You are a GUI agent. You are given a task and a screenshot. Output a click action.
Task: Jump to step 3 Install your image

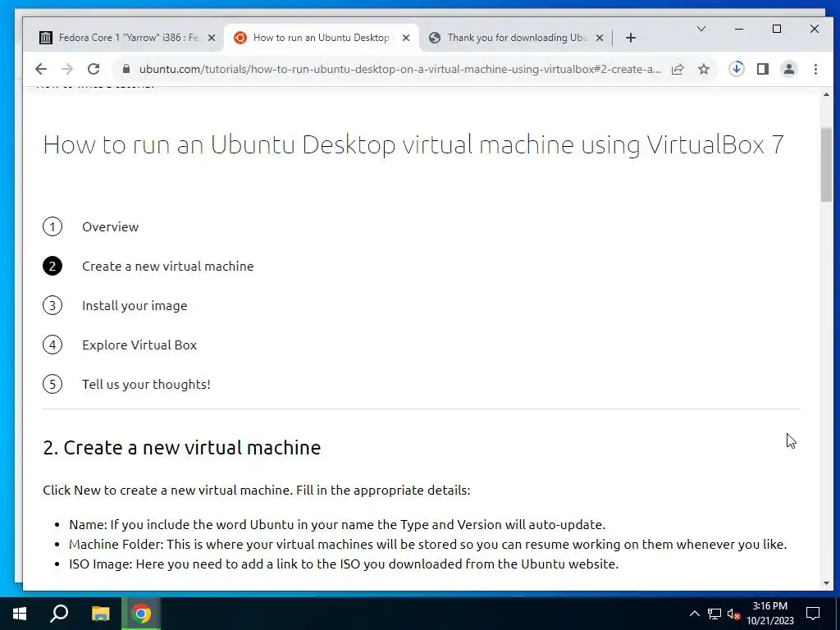(x=135, y=305)
